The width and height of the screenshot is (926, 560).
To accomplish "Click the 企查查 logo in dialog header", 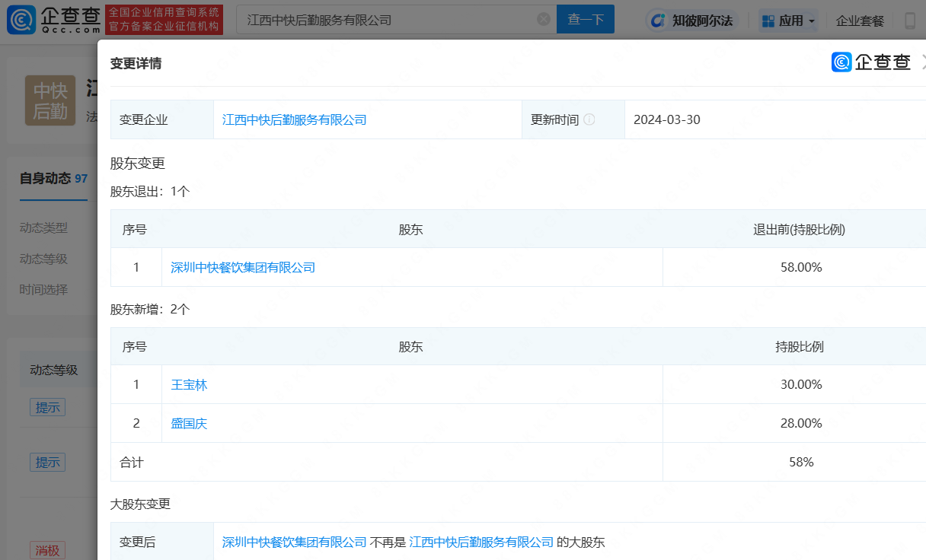I will [870, 62].
